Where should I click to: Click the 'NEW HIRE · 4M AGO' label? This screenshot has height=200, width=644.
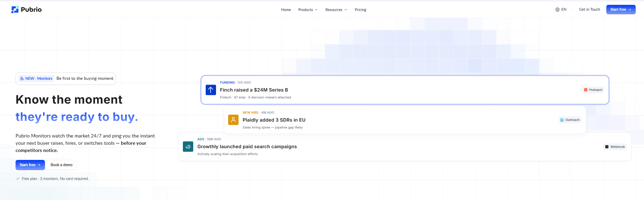258,113
